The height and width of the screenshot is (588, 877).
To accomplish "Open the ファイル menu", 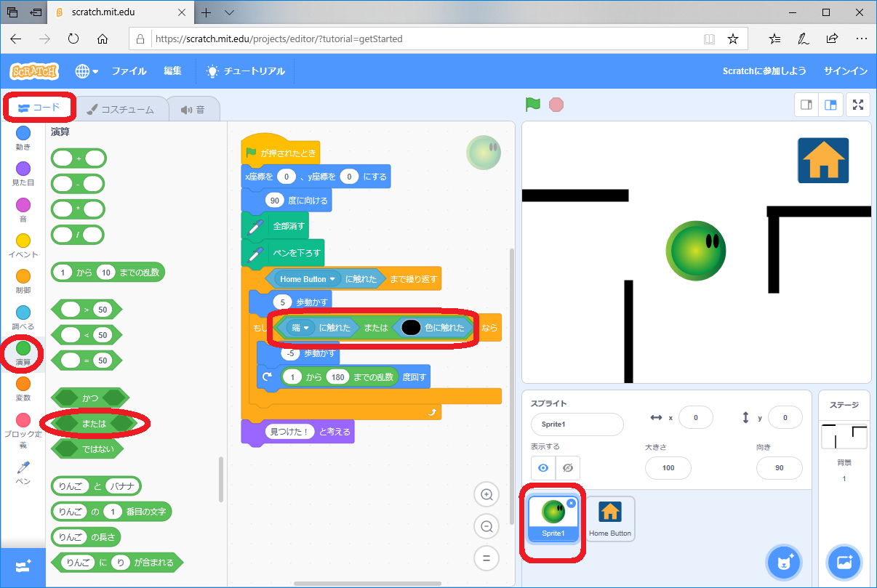I will click(x=129, y=71).
